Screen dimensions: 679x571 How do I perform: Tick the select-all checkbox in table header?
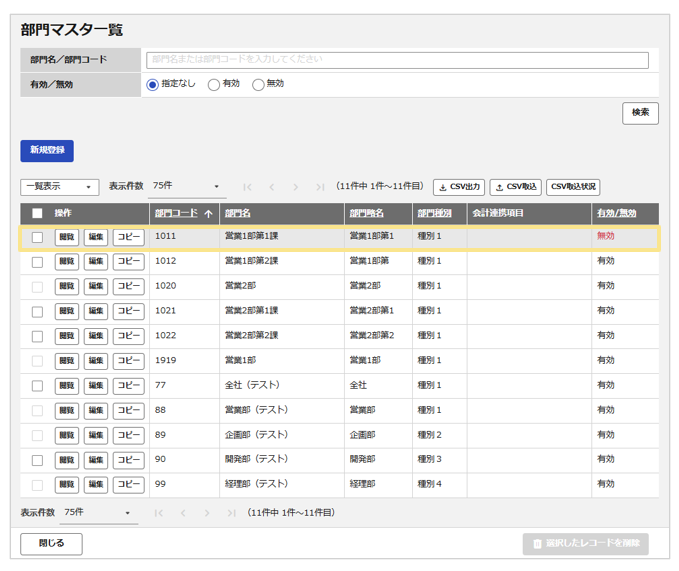(x=37, y=213)
